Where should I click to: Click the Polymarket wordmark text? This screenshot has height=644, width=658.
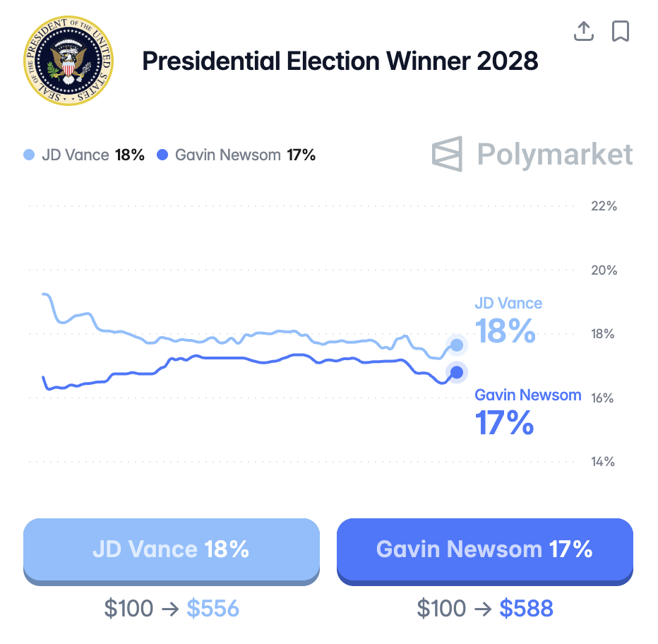(555, 154)
